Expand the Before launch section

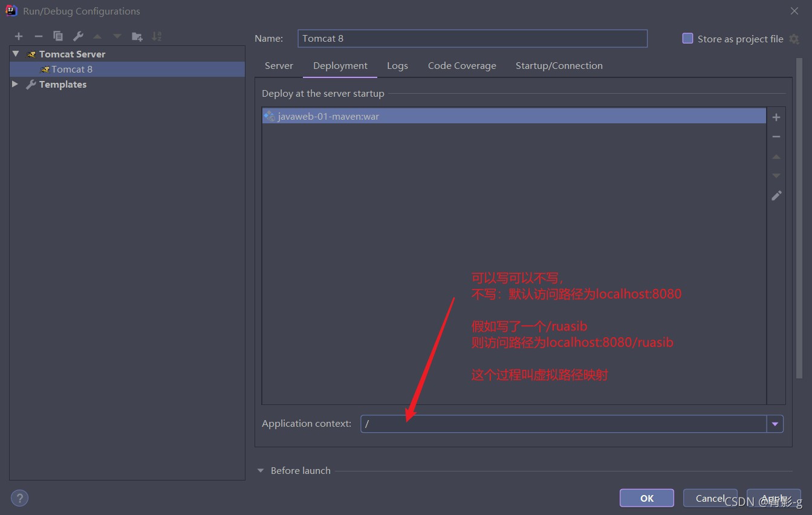pos(261,470)
